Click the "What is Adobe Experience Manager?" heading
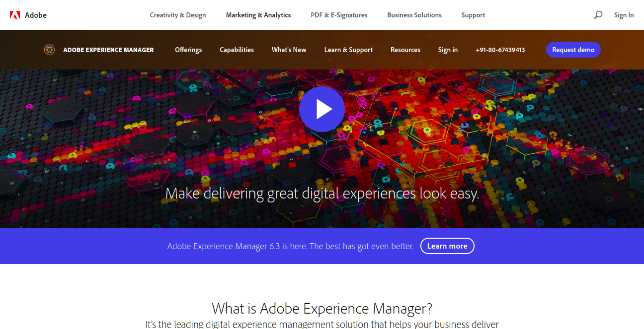 point(322,308)
